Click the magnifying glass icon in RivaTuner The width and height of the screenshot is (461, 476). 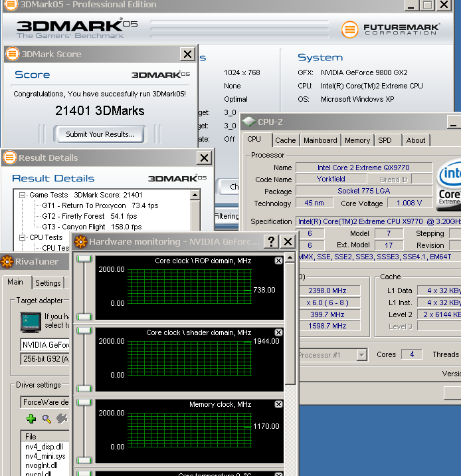click(46, 419)
